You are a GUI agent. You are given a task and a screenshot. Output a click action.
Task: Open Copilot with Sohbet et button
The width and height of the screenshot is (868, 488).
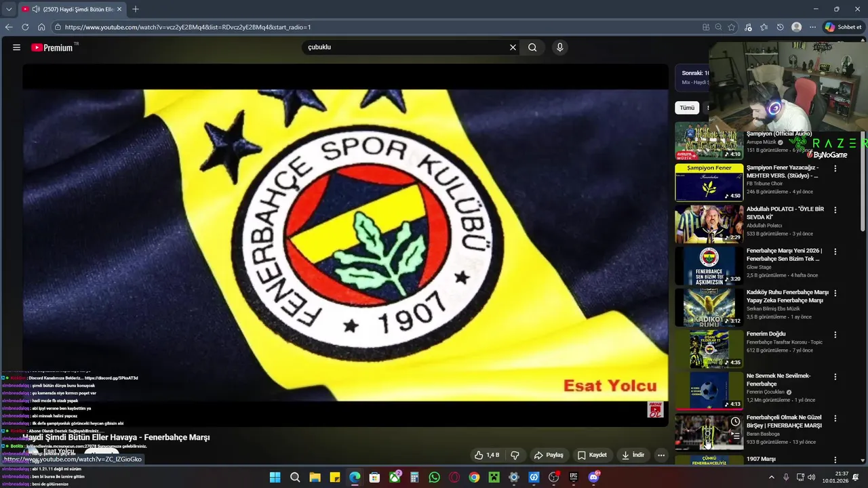[x=843, y=27]
